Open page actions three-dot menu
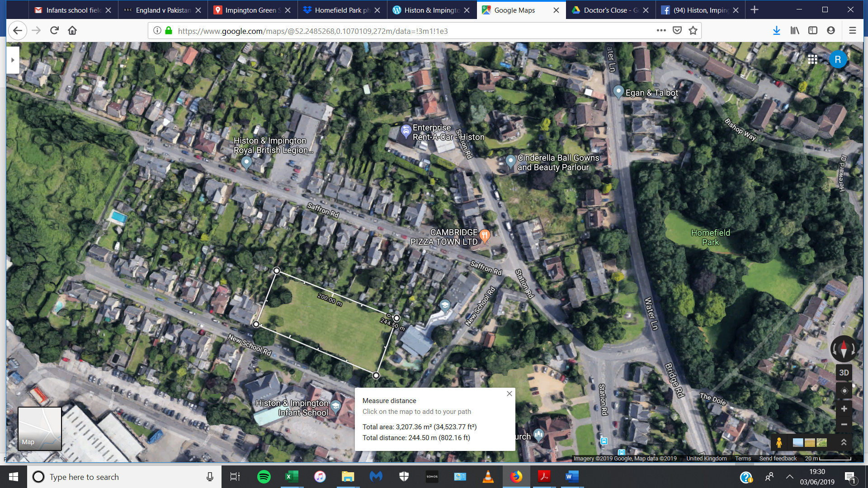 661,31
